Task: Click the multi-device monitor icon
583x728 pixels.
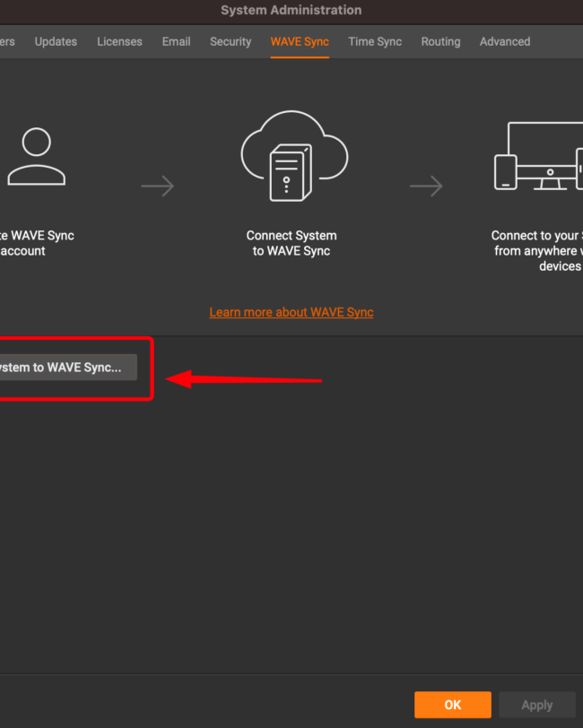Action: (x=538, y=156)
